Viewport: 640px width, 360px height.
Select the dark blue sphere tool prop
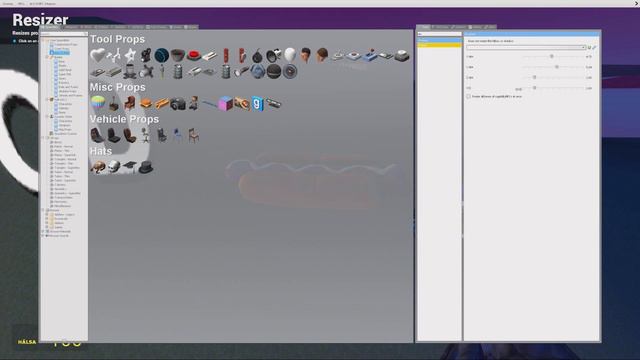coord(162,55)
